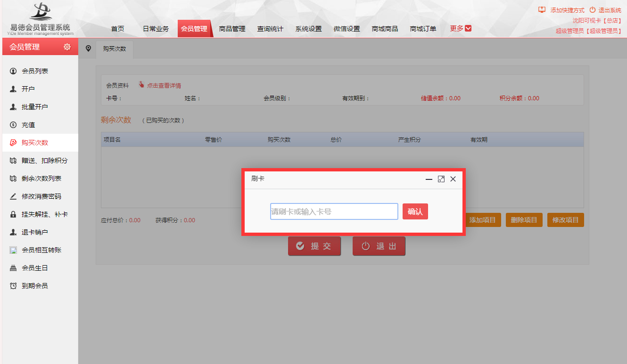This screenshot has width=627, height=364.
Task: Minimize the 刷卡 dialog
Action: (x=429, y=179)
